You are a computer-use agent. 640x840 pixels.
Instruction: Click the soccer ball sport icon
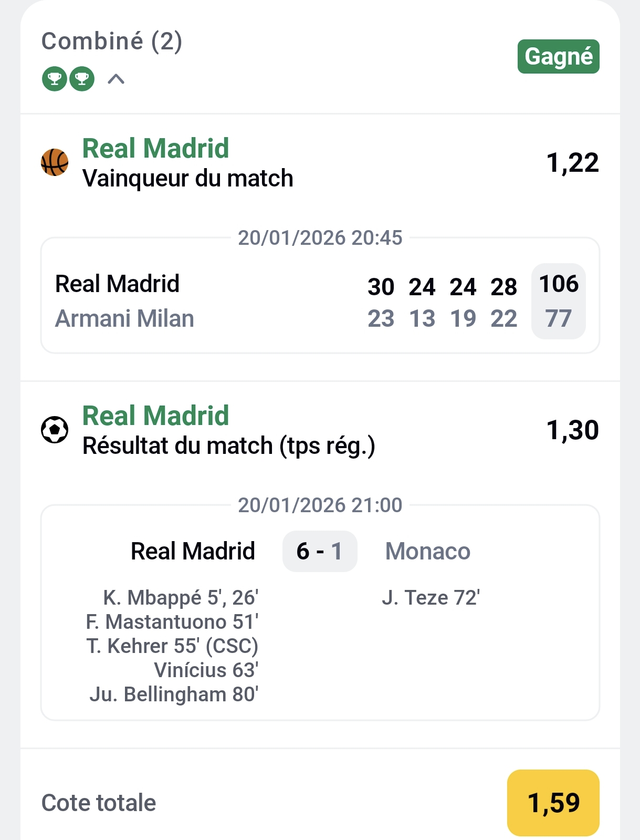click(x=55, y=430)
